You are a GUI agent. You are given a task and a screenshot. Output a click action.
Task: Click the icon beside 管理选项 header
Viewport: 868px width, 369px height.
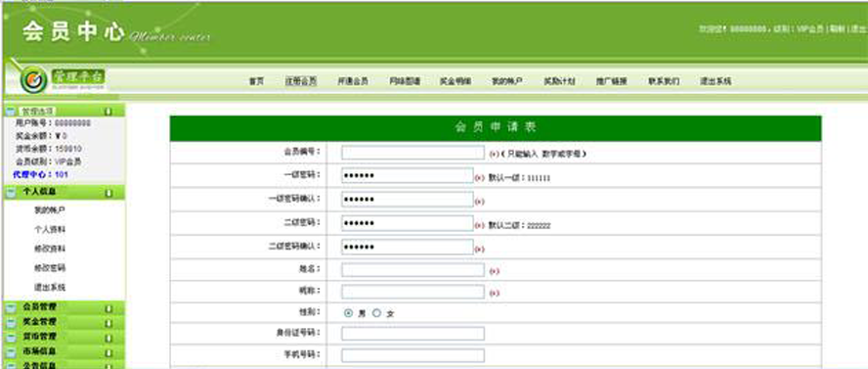pyautogui.click(x=11, y=112)
